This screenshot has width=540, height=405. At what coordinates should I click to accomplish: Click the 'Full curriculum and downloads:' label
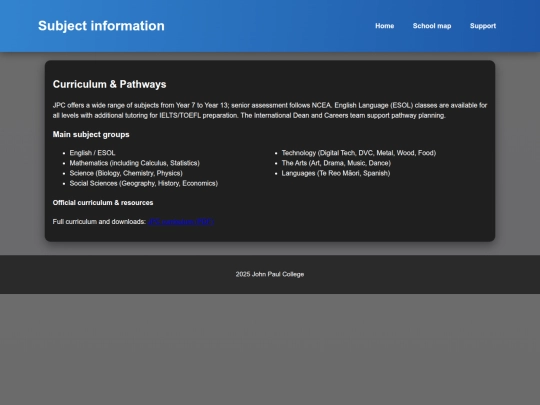pos(99,222)
